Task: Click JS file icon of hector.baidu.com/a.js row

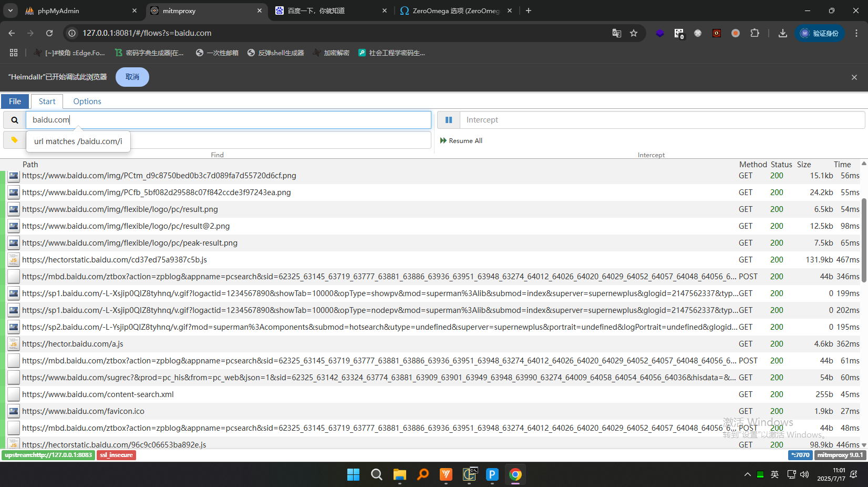Action: 14,344
